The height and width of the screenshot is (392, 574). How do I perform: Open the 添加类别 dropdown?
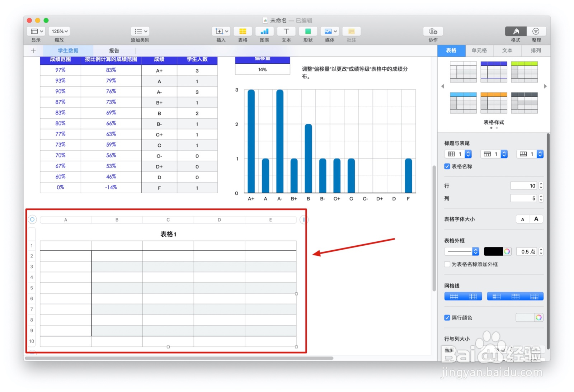[x=140, y=32]
